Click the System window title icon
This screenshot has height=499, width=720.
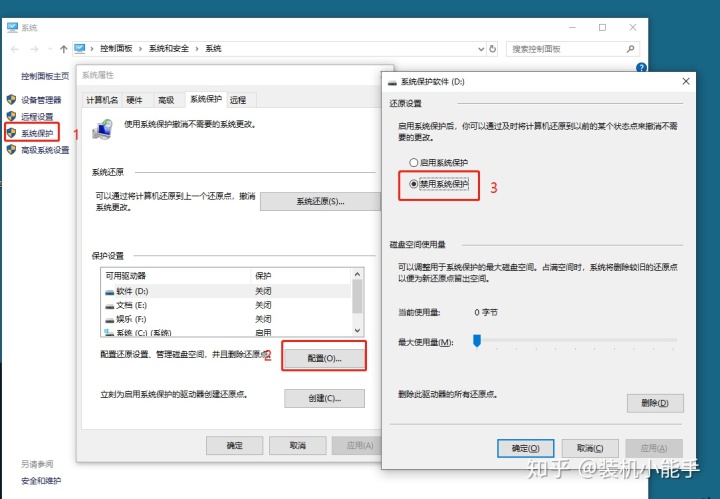coord(12,28)
